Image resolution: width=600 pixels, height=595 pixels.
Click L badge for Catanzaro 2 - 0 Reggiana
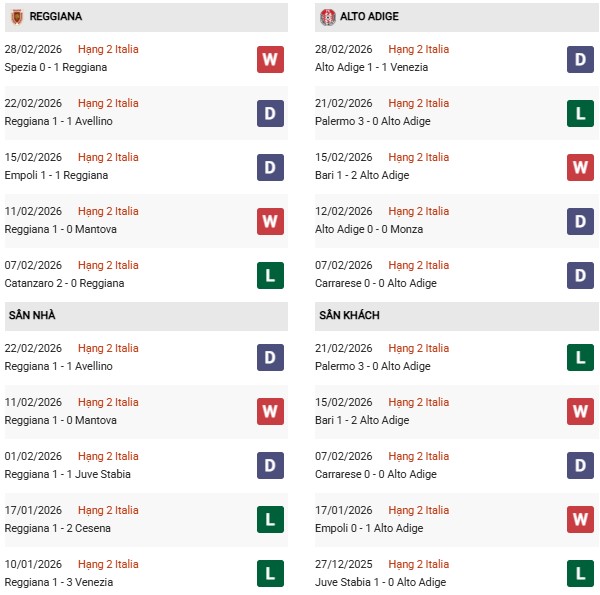tap(270, 275)
